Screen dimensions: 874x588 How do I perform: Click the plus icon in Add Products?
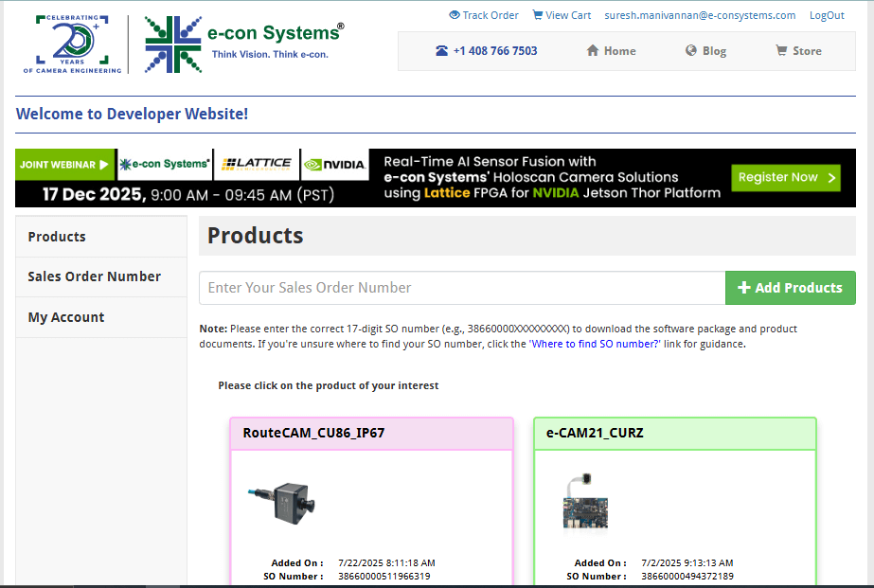(x=744, y=288)
